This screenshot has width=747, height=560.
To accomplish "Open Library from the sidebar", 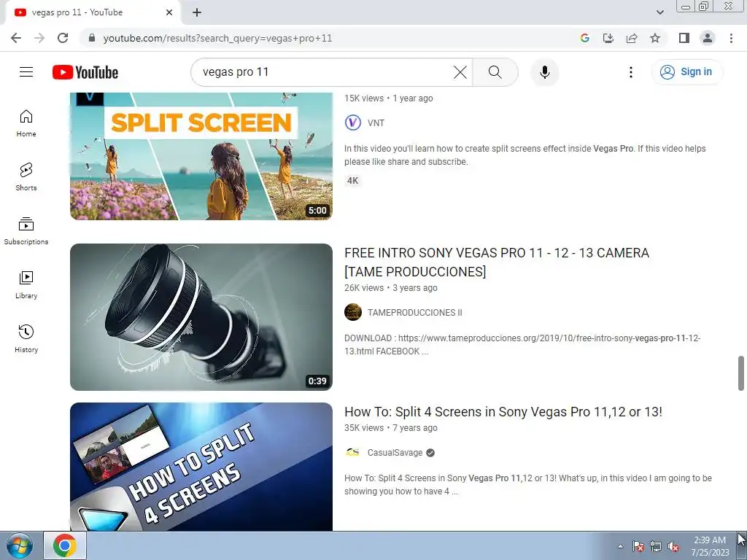I will pos(26,285).
